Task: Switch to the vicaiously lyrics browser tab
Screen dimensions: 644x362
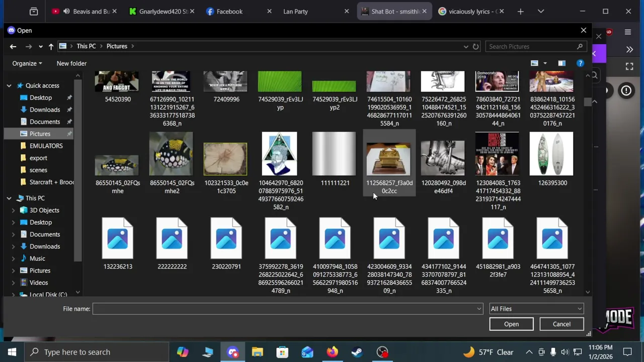Action: coord(472,12)
